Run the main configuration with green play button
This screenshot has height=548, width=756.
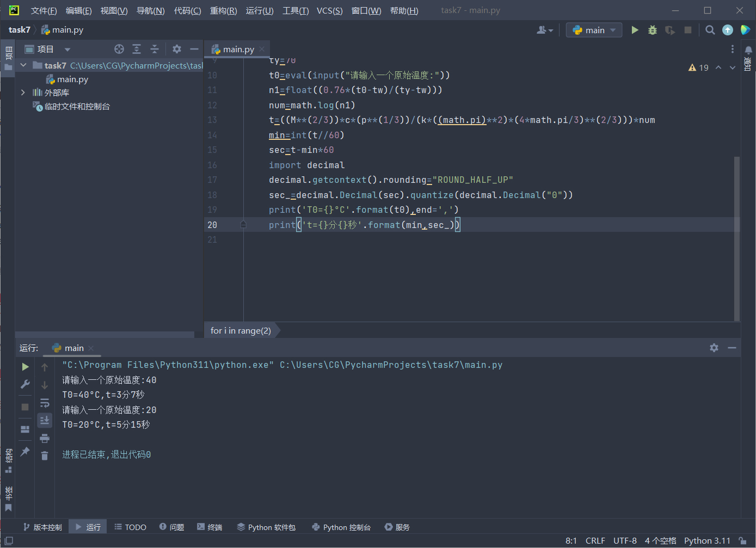tap(635, 30)
